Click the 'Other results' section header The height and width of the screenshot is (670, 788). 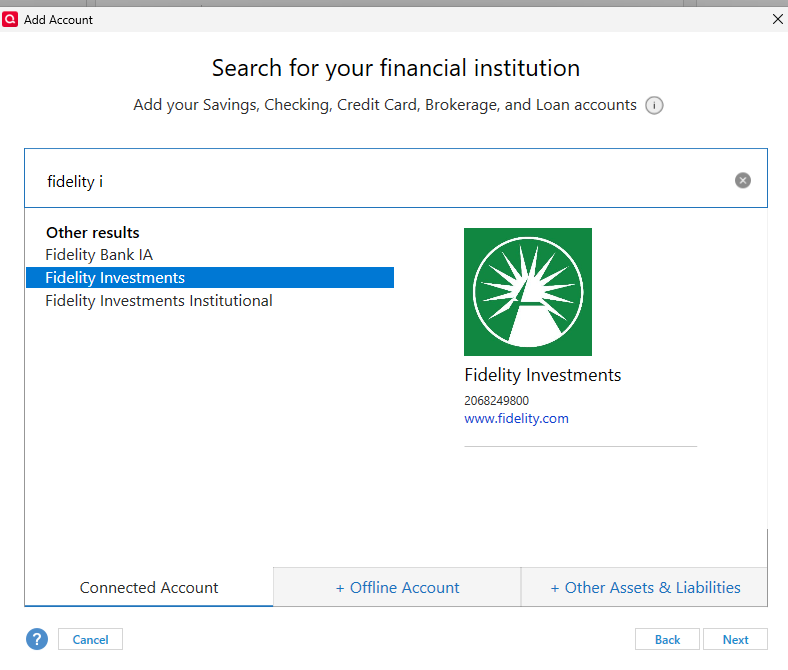coord(92,233)
